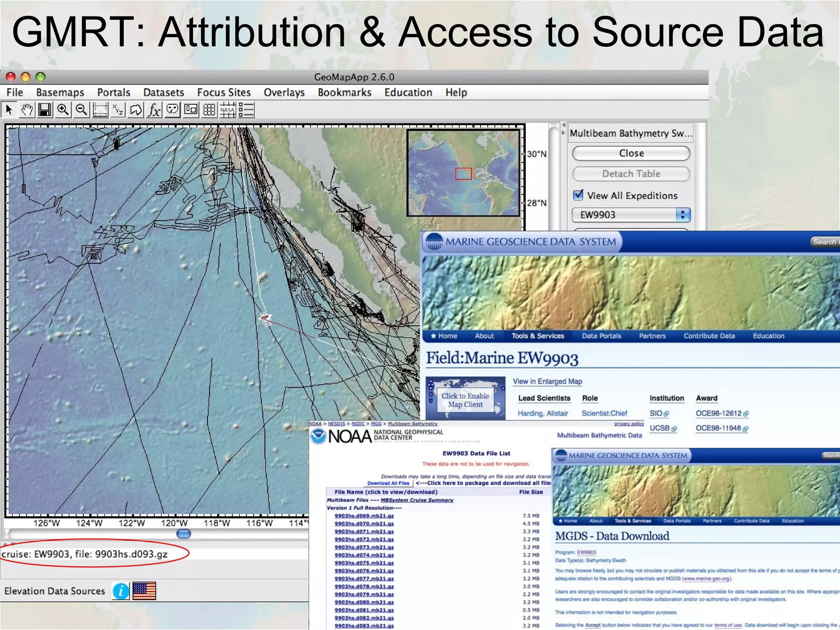Click the View in Enlarged Map link
Screen dimensions: 840x630
548,381
